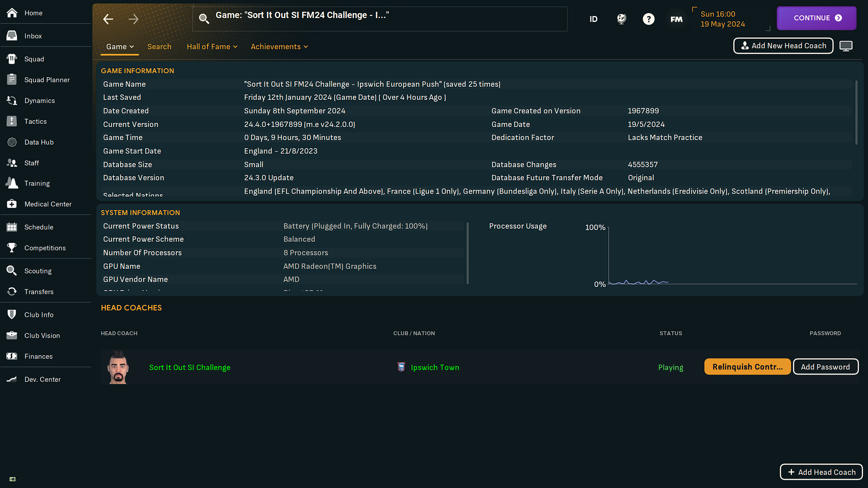Click the CLUB / NATION column header

tap(414, 333)
